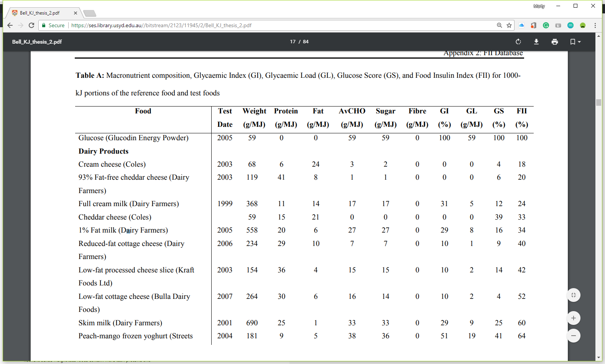Open Chrome's three-dot menu
605x364 pixels.
595,25
